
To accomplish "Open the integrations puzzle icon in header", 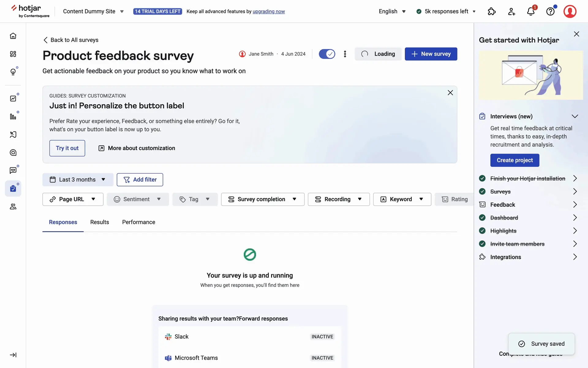I will (492, 12).
